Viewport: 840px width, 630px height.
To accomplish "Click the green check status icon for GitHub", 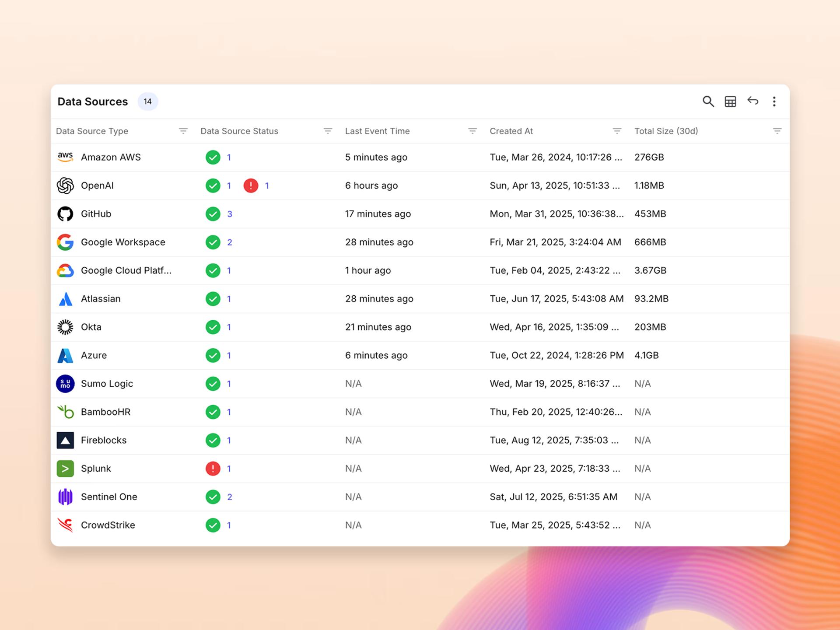I will click(213, 214).
